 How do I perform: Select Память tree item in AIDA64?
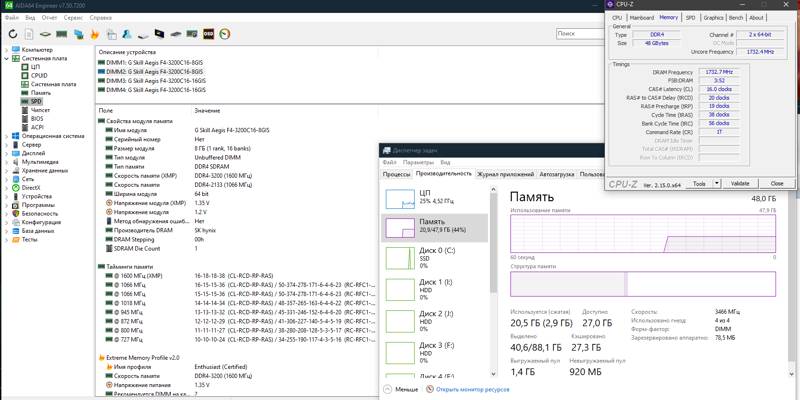[x=41, y=93]
